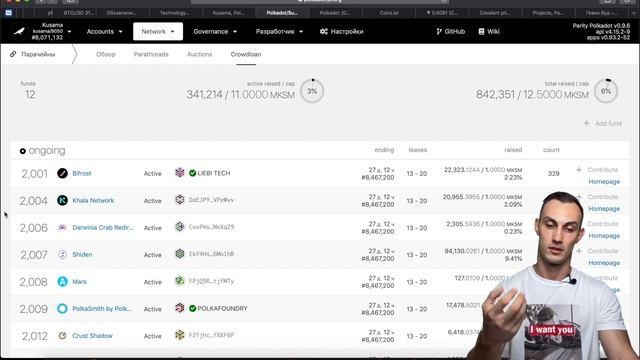
Task: Switch to the CoinList browser tab
Action: click(x=389, y=13)
